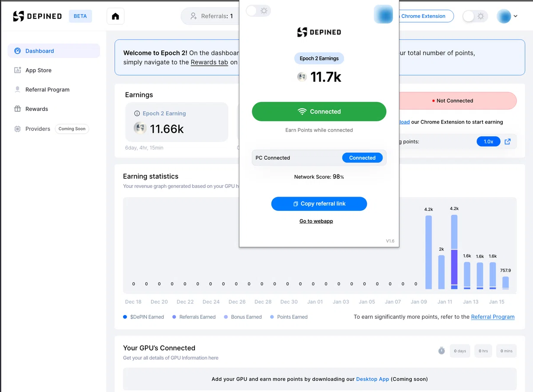
Task: Click the Dec 18 axis label
Action: pos(133,302)
